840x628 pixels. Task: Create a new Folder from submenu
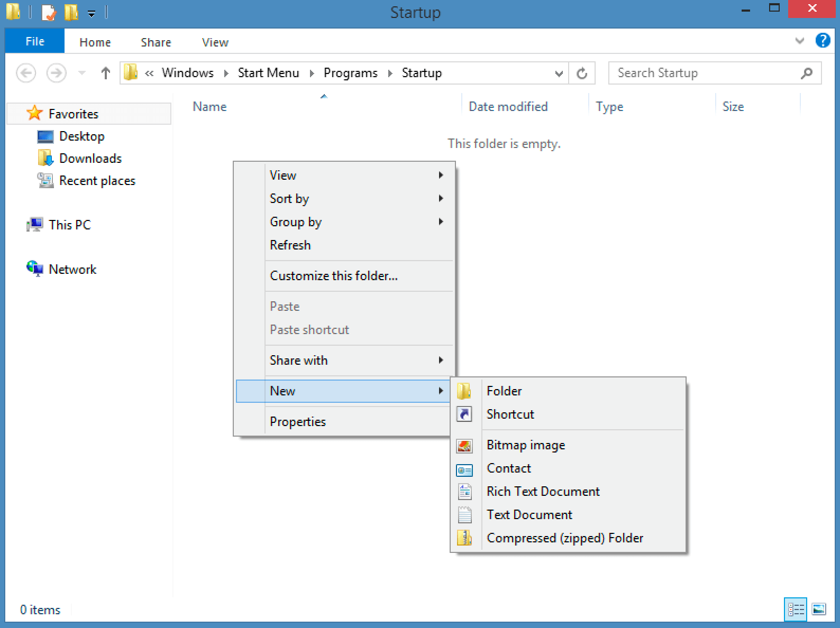point(568,391)
